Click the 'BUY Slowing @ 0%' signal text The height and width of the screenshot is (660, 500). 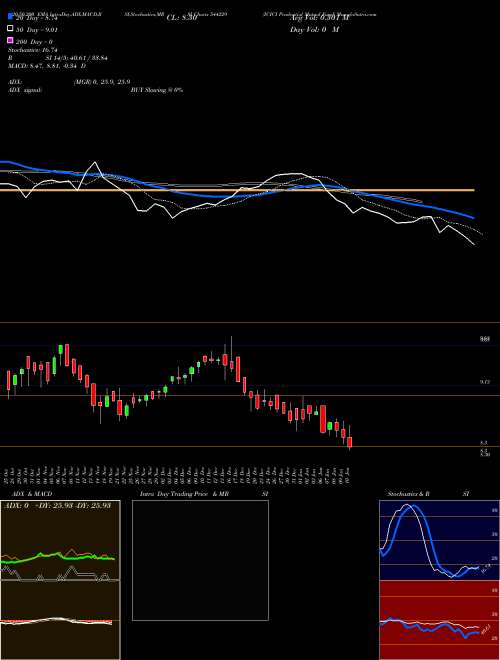click(x=157, y=90)
